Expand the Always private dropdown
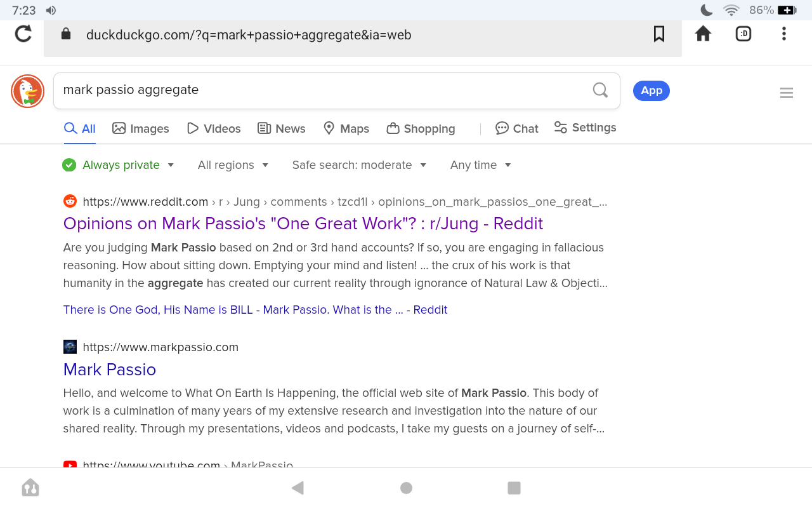This screenshot has height=508, width=812. tap(119, 165)
